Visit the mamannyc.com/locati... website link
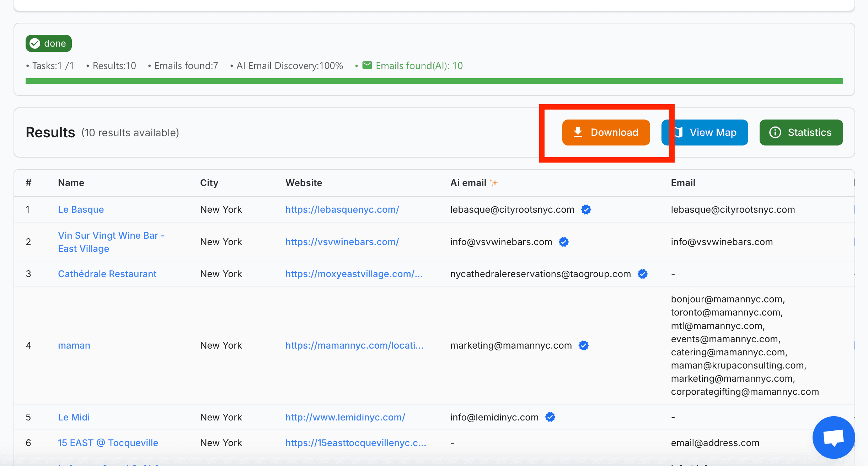Screen dimensions: 868x466 tap(354, 345)
